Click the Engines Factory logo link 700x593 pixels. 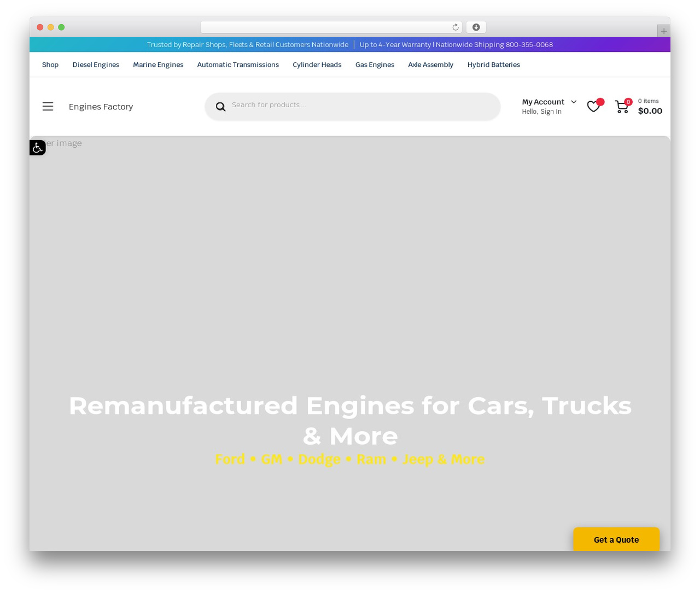101,107
